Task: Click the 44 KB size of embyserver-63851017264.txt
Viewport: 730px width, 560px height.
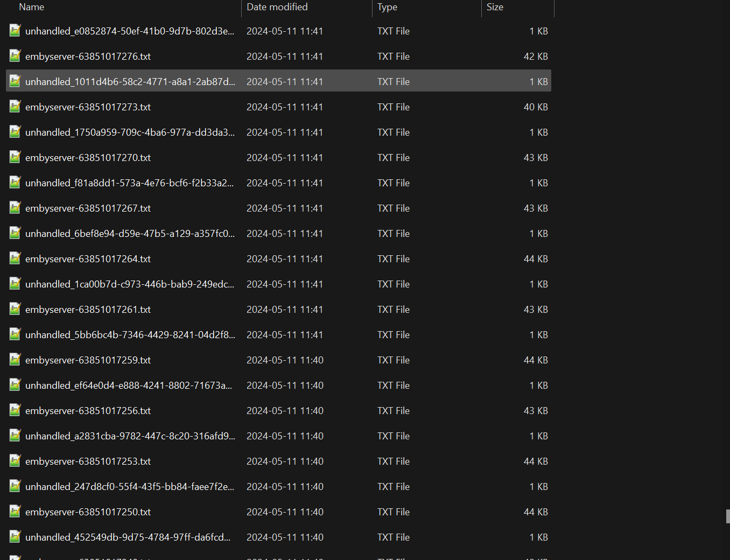Action: click(536, 259)
